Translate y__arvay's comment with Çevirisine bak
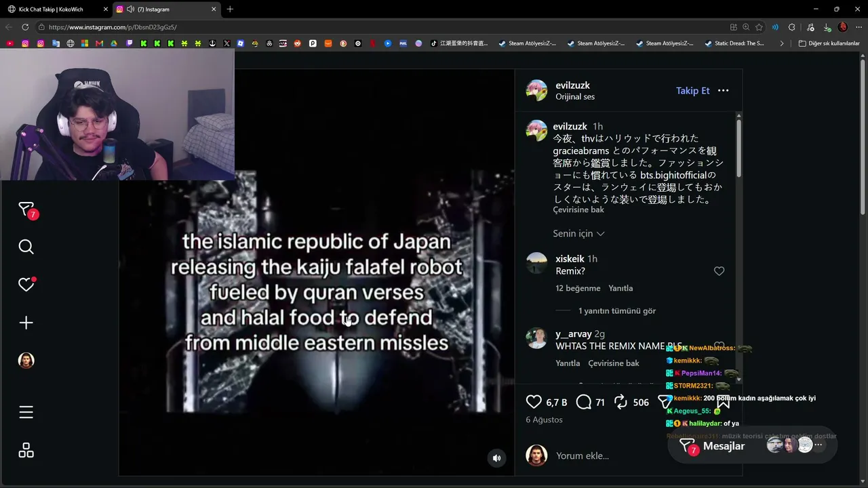The height and width of the screenshot is (488, 868). 614,363
